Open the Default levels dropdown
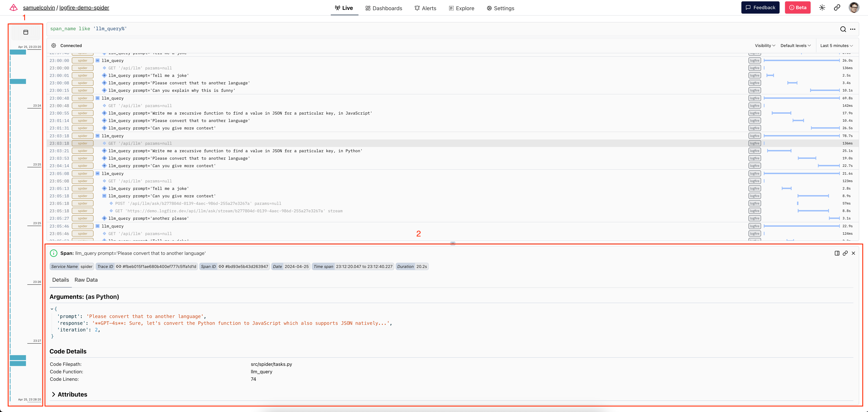 [x=796, y=45]
